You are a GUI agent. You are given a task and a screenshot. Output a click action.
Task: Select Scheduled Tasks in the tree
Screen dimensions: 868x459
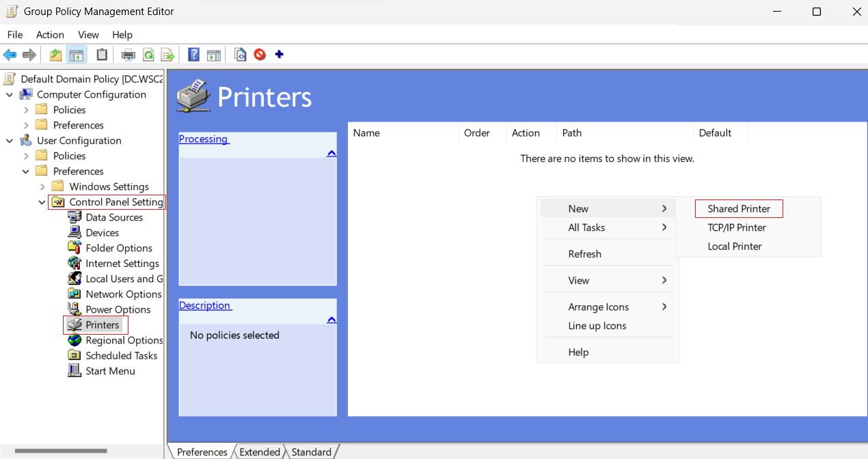(x=122, y=356)
